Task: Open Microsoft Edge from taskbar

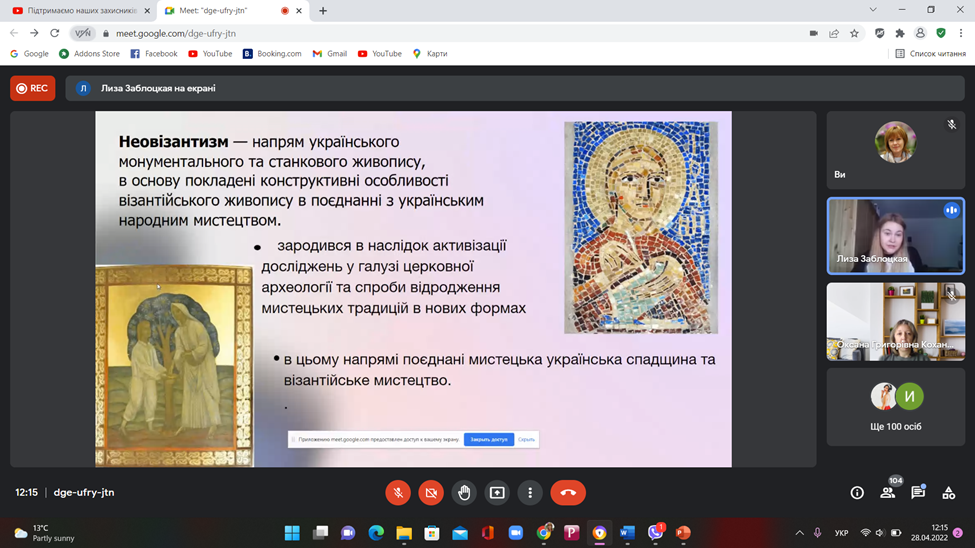Action: pyautogui.click(x=376, y=533)
